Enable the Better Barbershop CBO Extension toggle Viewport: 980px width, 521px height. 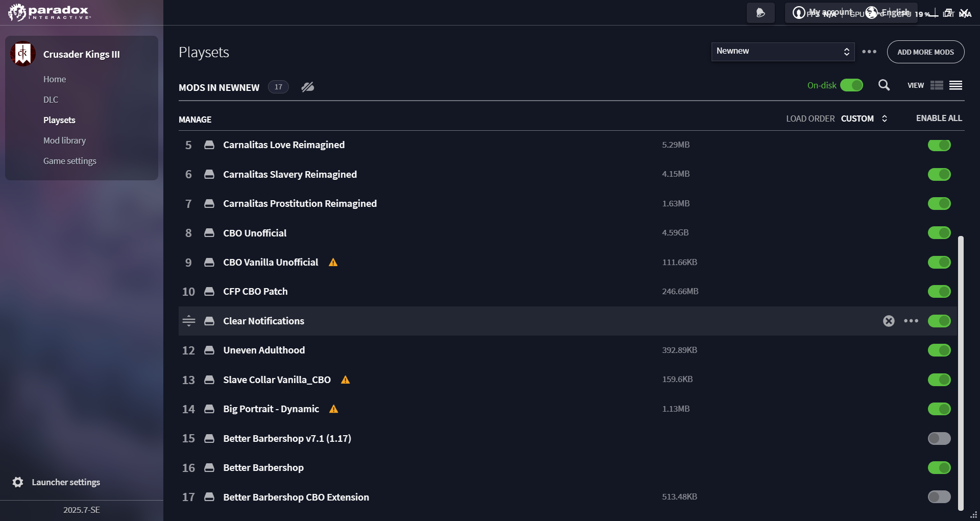pyautogui.click(x=939, y=497)
